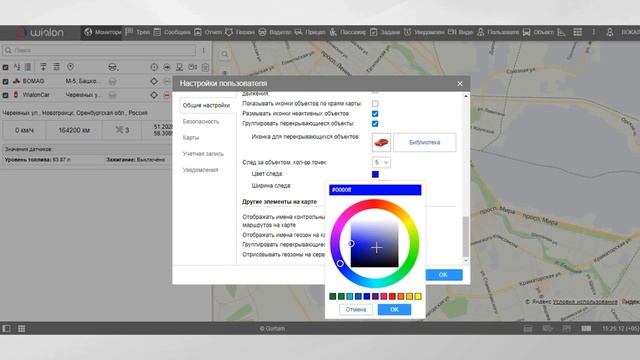Click the map search magnifier button
The width and height of the screenshot is (640, 360).
click(224, 54)
